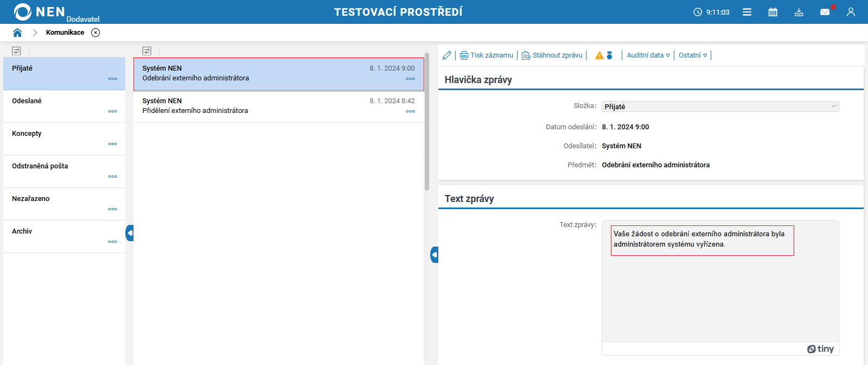Open the Koncepty folder
The image size is (868, 365).
pyautogui.click(x=27, y=134)
